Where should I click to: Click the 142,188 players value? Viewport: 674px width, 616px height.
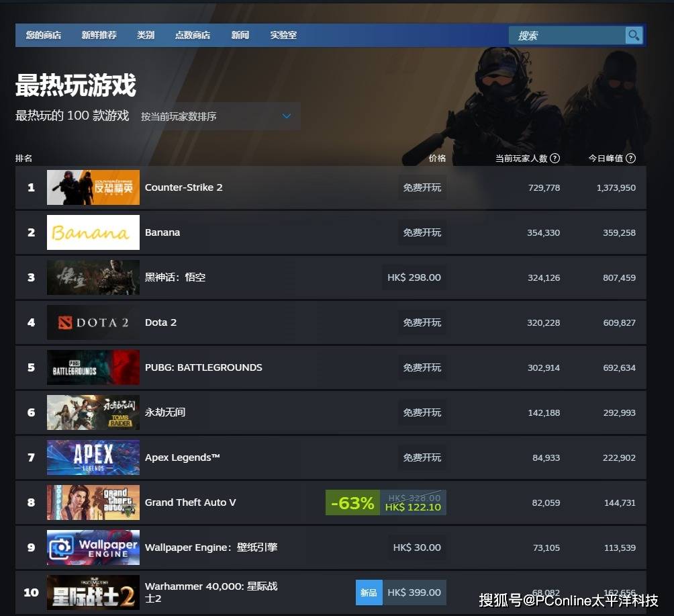point(544,412)
